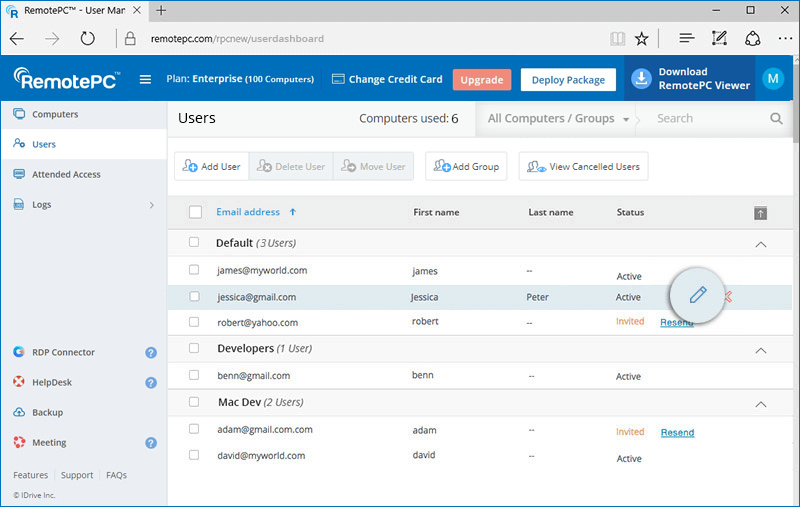Open RDP Connector in the sidebar

click(x=63, y=352)
